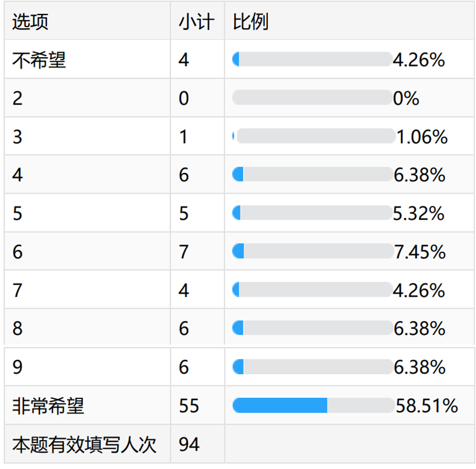
Task: Click the 5.32% percentage text
Action: tap(418, 213)
